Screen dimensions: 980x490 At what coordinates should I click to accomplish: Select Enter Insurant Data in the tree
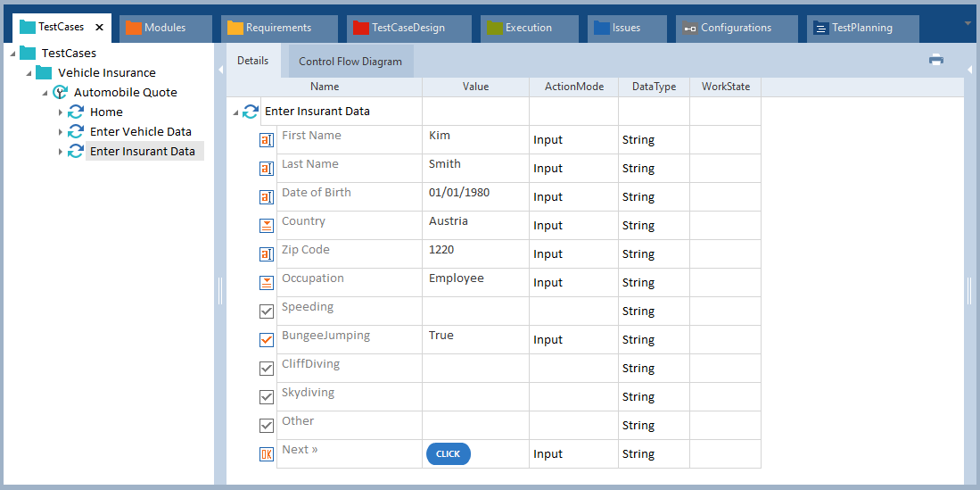(143, 151)
